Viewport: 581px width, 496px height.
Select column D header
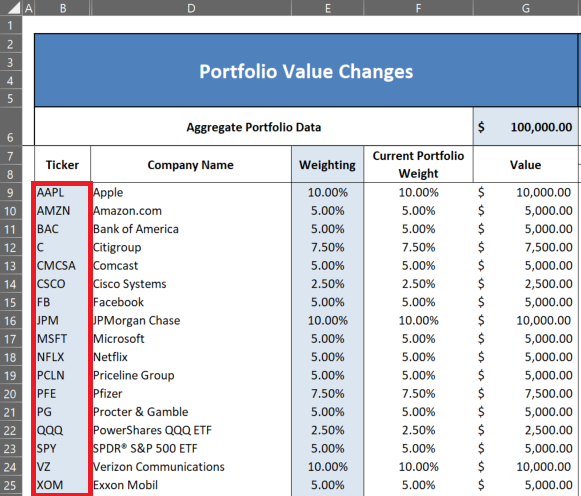click(191, 8)
